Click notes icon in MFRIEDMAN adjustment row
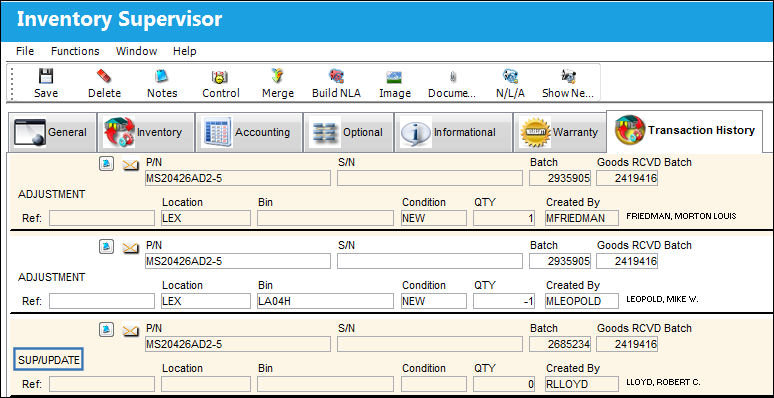This screenshot has height=398, width=774. coord(106,163)
